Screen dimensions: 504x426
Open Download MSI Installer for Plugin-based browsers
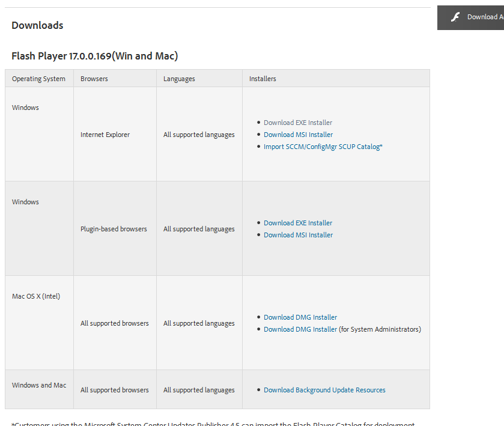[x=298, y=235]
